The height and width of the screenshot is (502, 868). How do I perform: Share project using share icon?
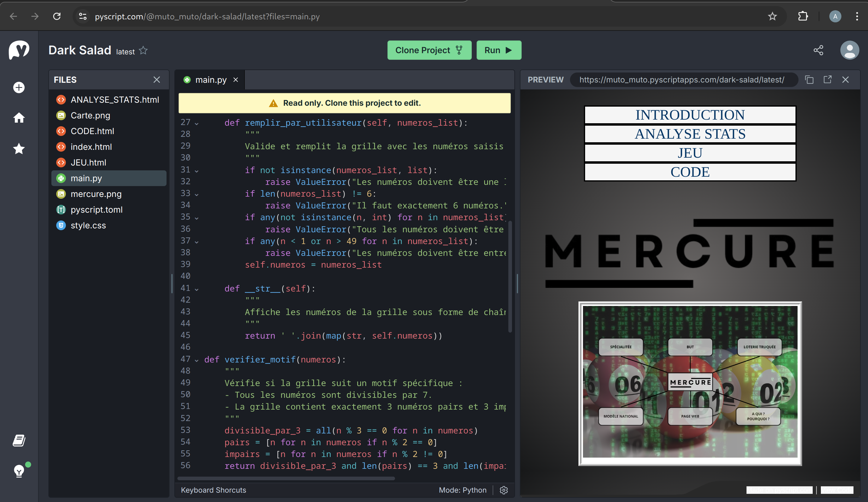pos(818,50)
